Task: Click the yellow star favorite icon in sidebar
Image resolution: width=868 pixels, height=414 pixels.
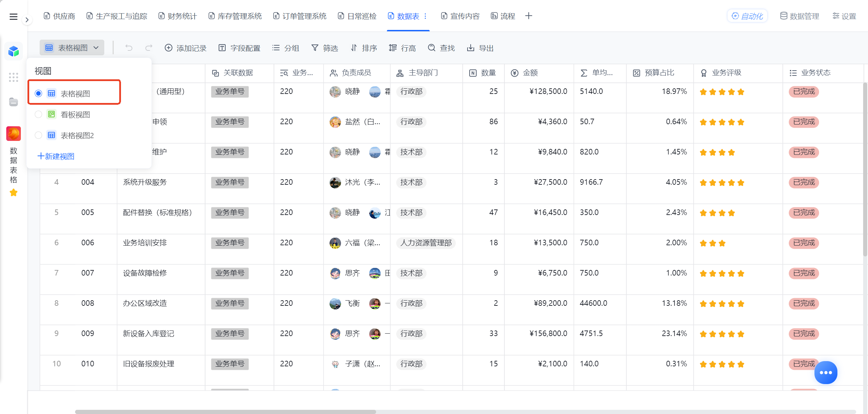Action: (14, 192)
